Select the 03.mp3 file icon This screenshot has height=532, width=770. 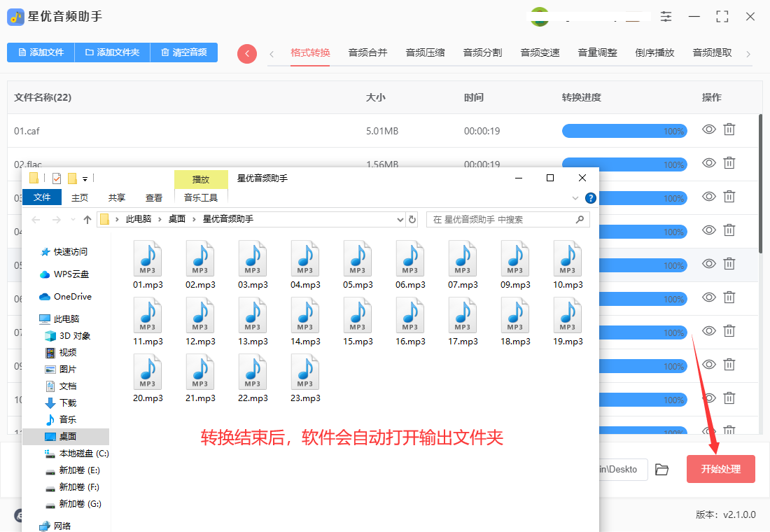(253, 259)
